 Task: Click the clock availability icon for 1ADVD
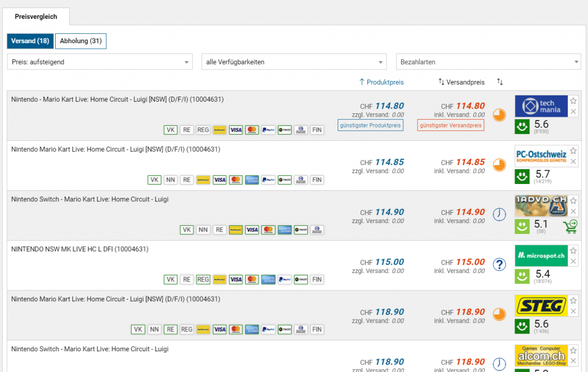500,214
